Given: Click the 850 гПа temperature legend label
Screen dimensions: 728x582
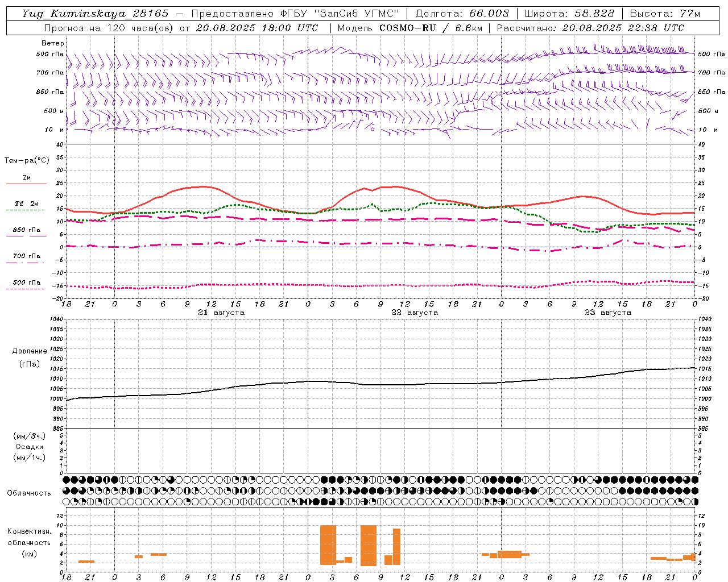Looking at the screenshot, I should [27, 230].
